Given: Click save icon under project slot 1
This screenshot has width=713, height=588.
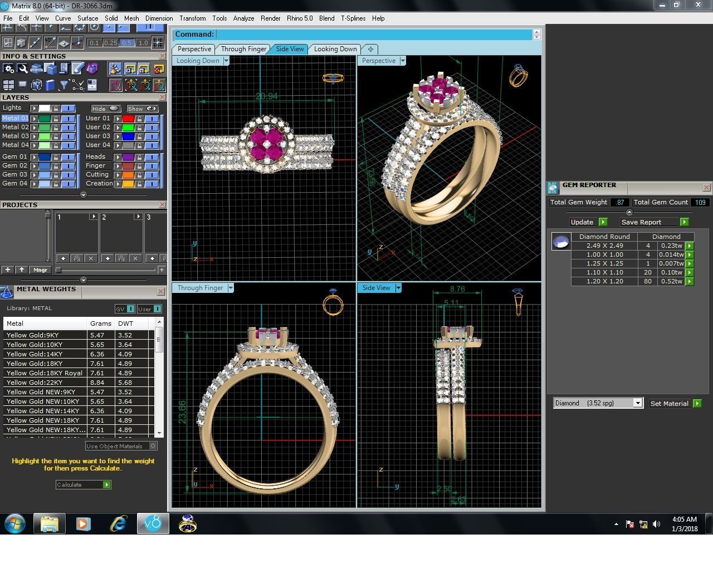Looking at the screenshot, I should pyautogui.click(x=77, y=258).
